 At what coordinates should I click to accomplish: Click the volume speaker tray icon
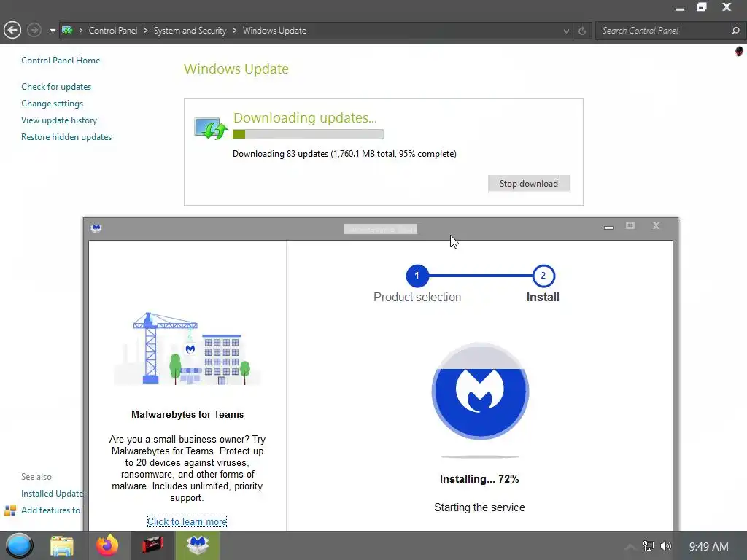[x=666, y=546]
